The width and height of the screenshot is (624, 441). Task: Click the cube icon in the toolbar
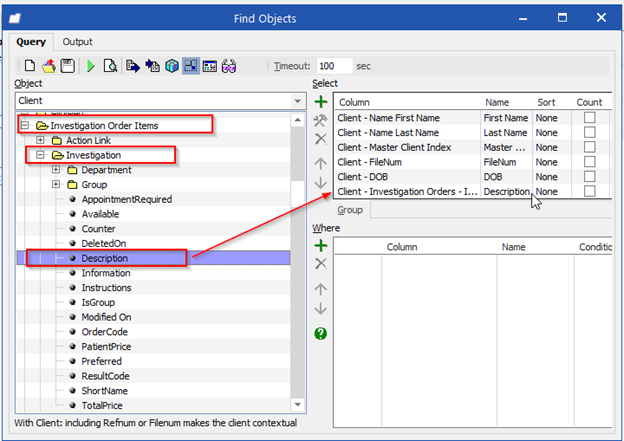coord(172,66)
